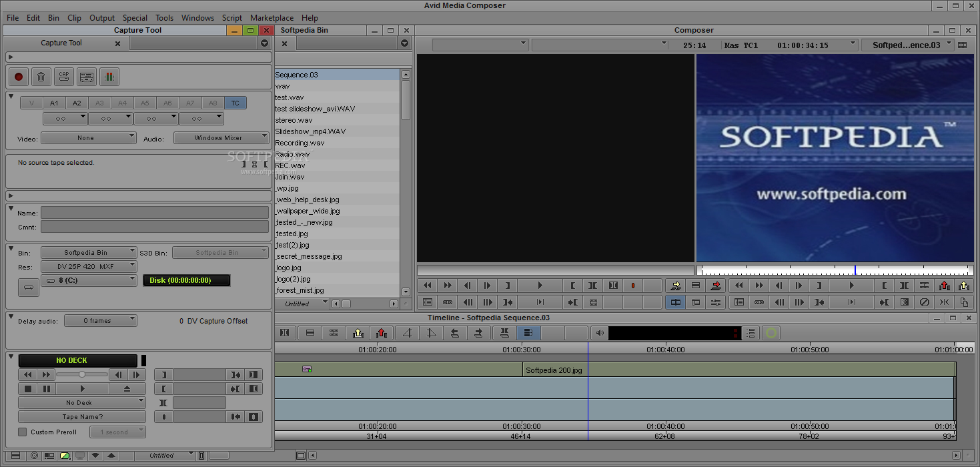Click the deck source toggle icon next to CAP
The image size is (980, 467).
[x=87, y=77]
